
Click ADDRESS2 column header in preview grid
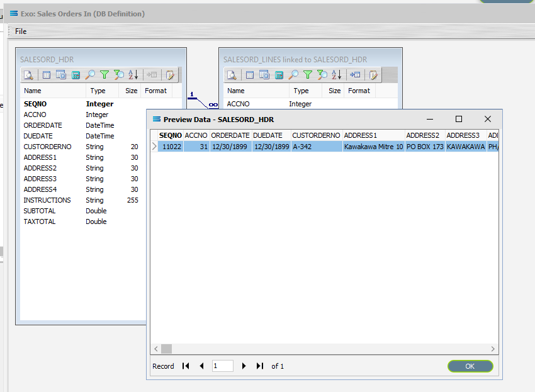pos(425,135)
